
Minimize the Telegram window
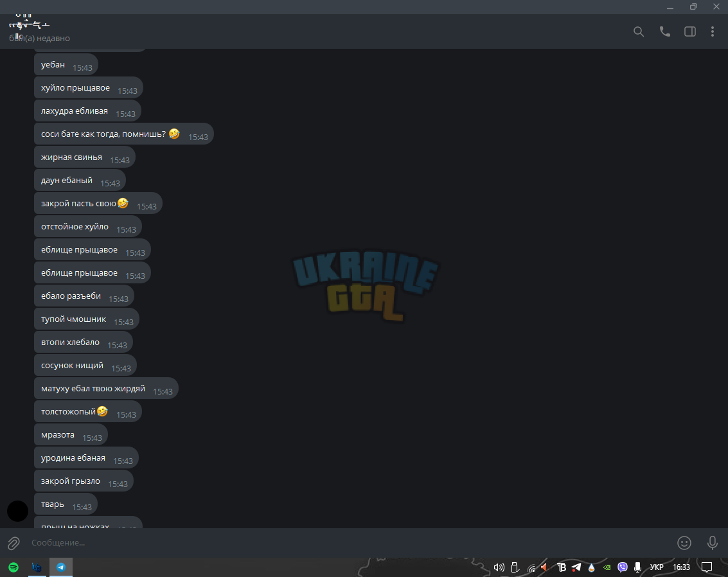(x=670, y=7)
